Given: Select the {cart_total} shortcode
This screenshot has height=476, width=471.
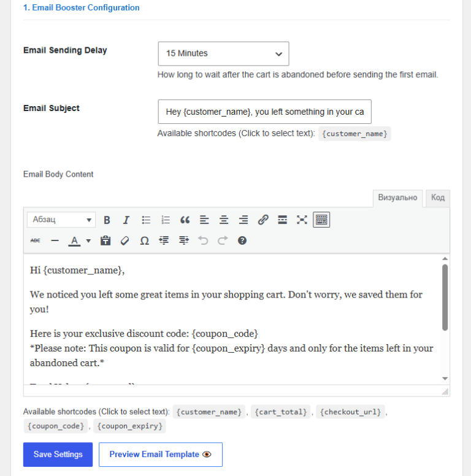Looking at the screenshot, I should click(x=281, y=412).
